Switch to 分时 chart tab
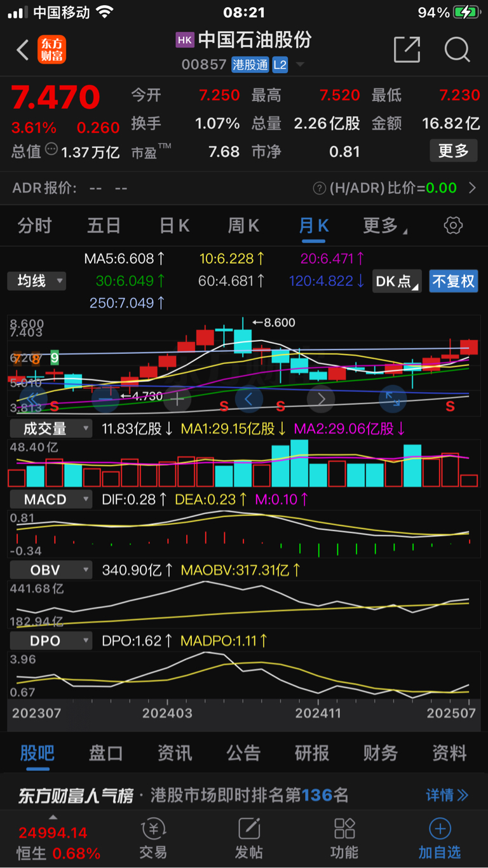The width and height of the screenshot is (488, 868). tap(34, 226)
